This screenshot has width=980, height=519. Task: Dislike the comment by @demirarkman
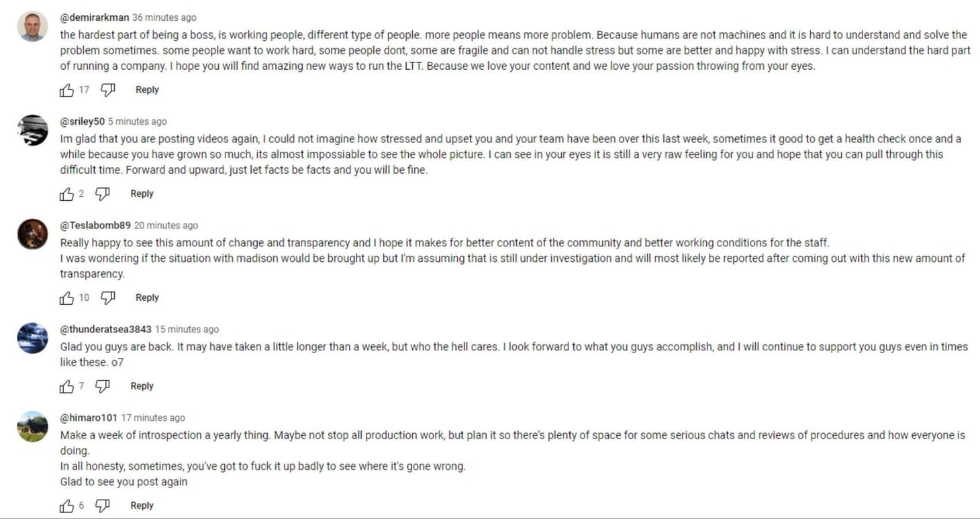click(x=108, y=89)
